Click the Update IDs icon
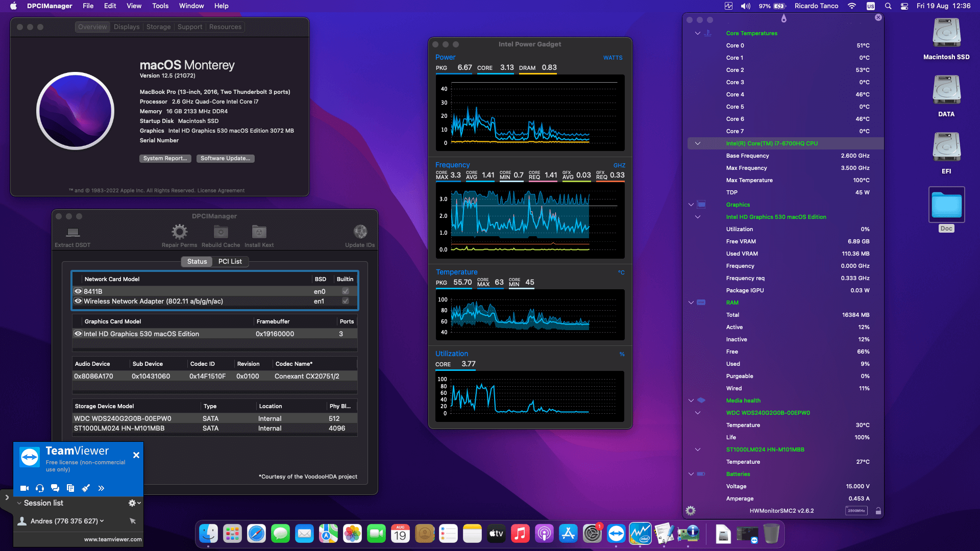This screenshot has width=980, height=551. (360, 232)
